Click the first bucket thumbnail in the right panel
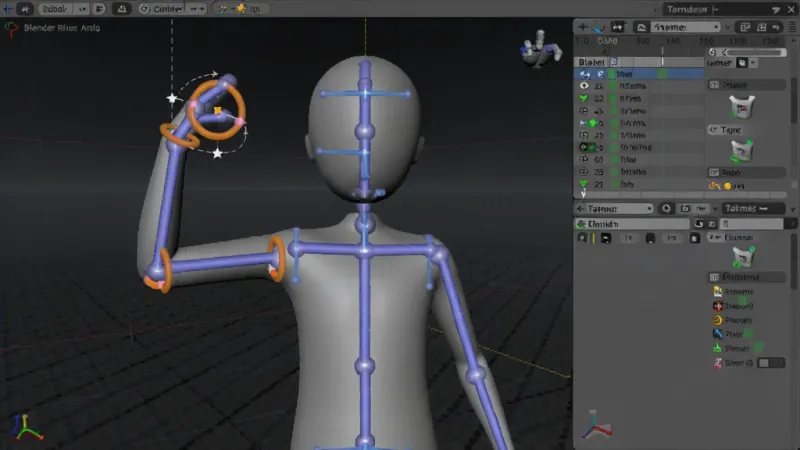 (x=742, y=107)
